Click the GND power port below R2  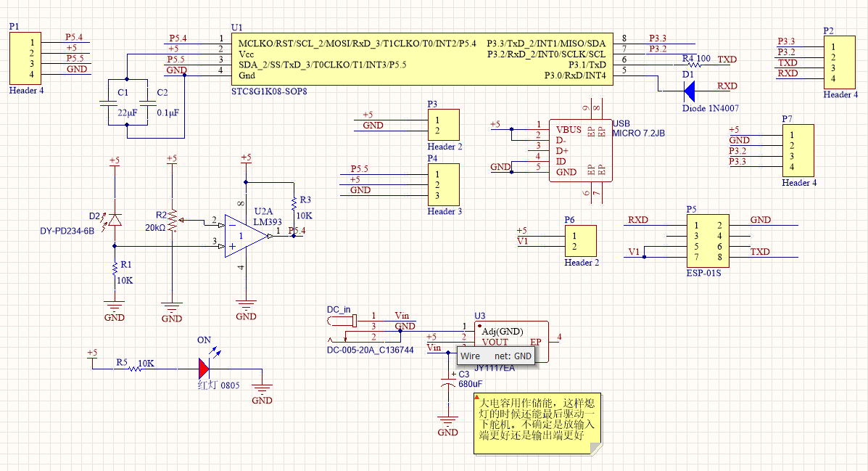click(172, 313)
